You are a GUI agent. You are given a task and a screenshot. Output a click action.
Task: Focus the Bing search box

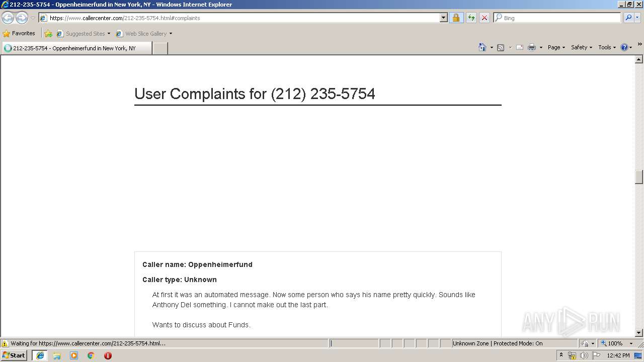[x=561, y=18]
